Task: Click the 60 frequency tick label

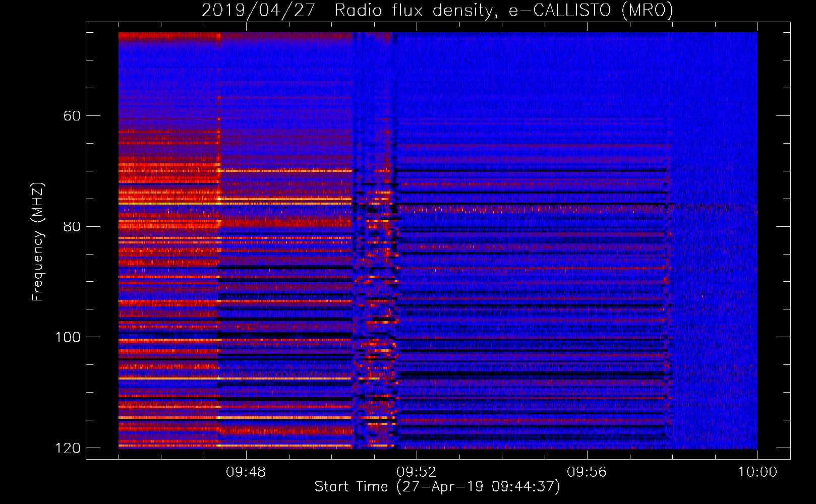Action: pyautogui.click(x=72, y=116)
